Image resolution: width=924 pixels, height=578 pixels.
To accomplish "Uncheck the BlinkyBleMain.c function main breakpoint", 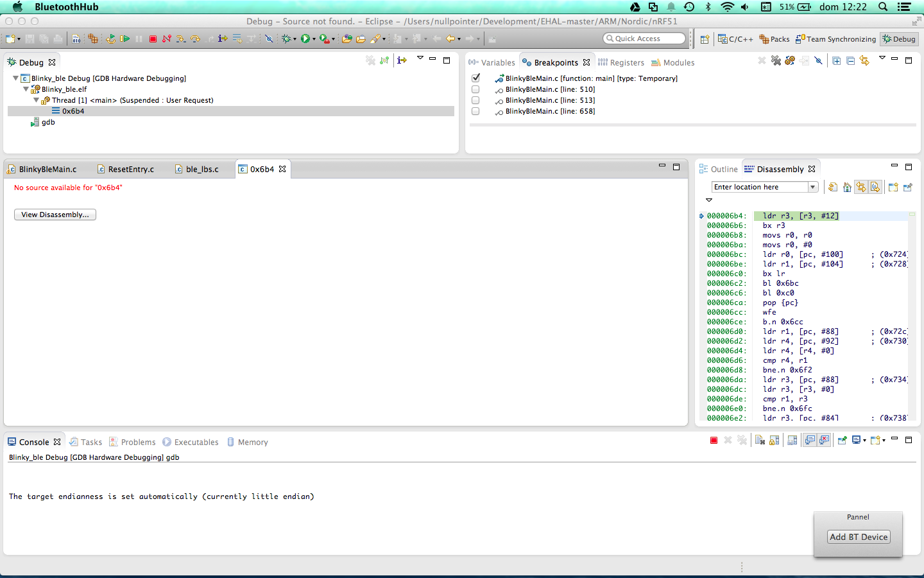I will coord(475,78).
